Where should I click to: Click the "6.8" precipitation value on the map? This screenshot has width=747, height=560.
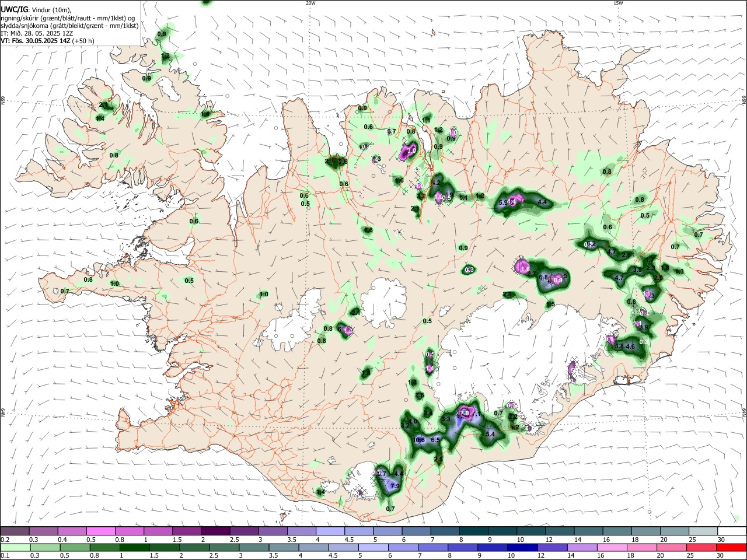(x=543, y=277)
